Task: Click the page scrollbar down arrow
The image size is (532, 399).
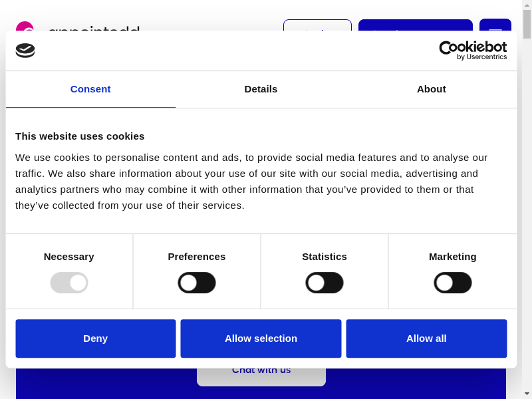Action: 527,394
